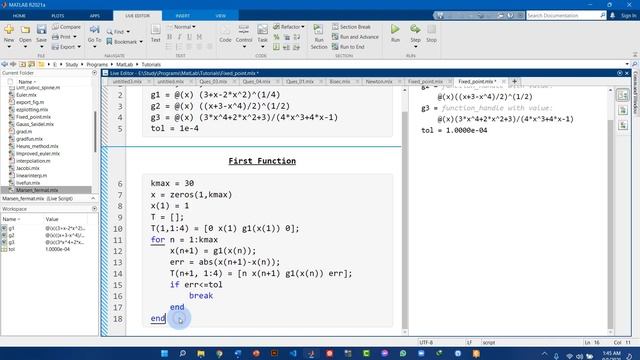Click the comment percent icon
Viewport: 640px width, 360px height.
click(x=276, y=37)
